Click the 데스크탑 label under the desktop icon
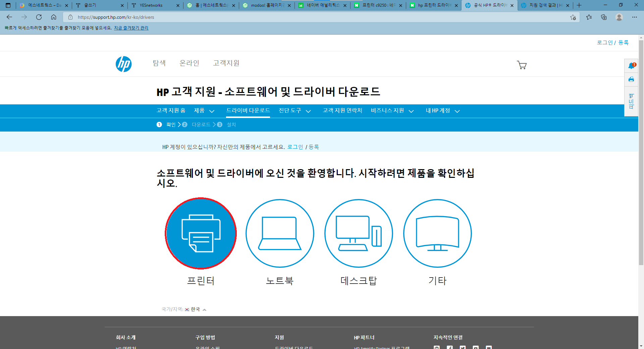Image resolution: width=644 pixels, height=349 pixels. tap(359, 281)
